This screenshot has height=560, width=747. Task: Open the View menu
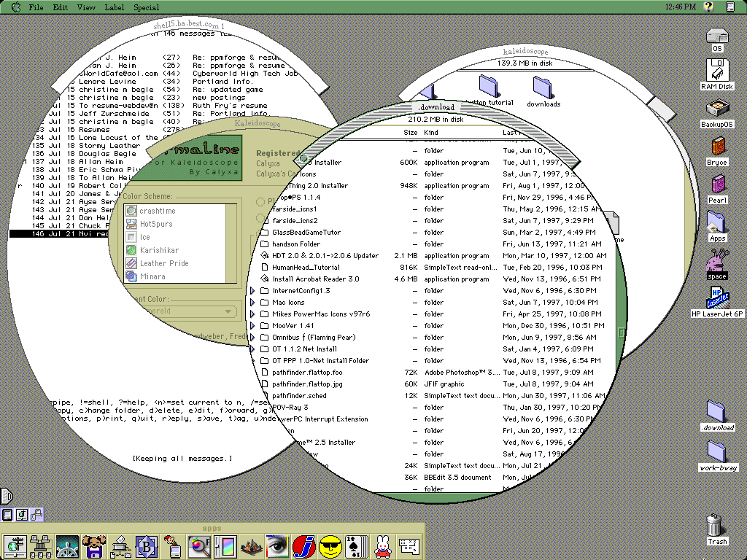pyautogui.click(x=86, y=7)
